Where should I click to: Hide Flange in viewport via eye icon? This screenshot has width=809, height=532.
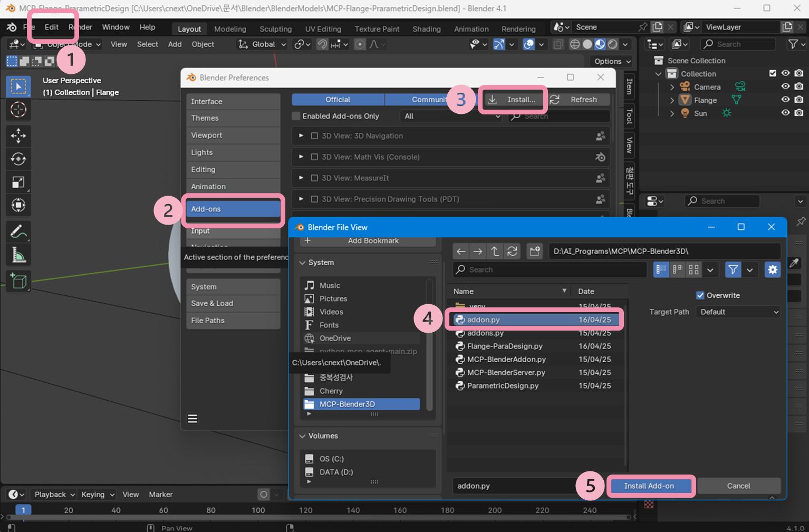coord(785,100)
